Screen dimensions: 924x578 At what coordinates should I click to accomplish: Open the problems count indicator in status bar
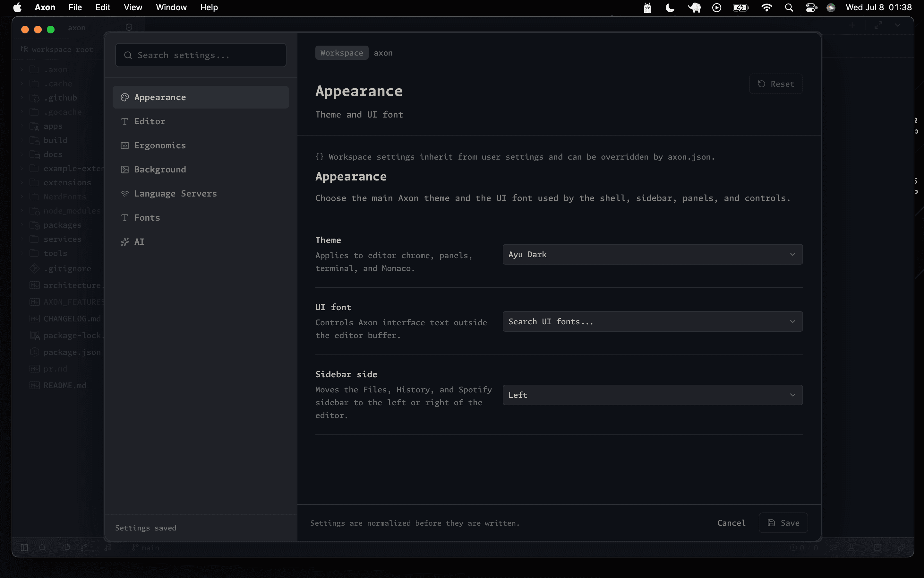coord(804,547)
